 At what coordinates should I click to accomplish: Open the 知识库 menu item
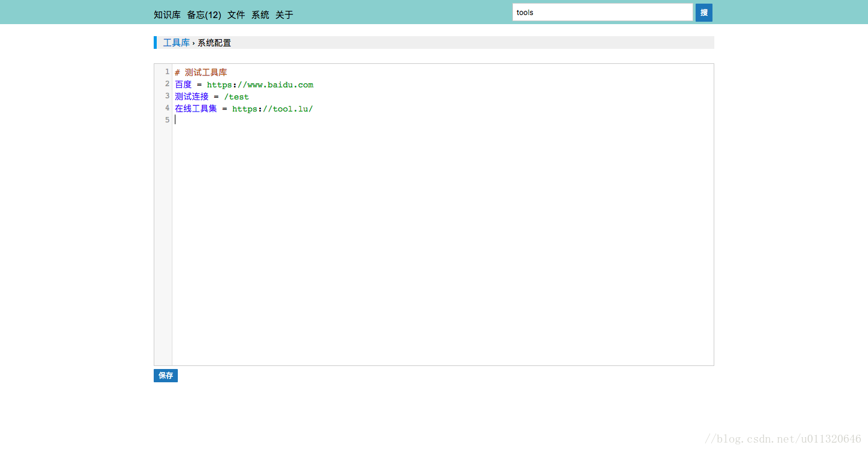tap(167, 14)
